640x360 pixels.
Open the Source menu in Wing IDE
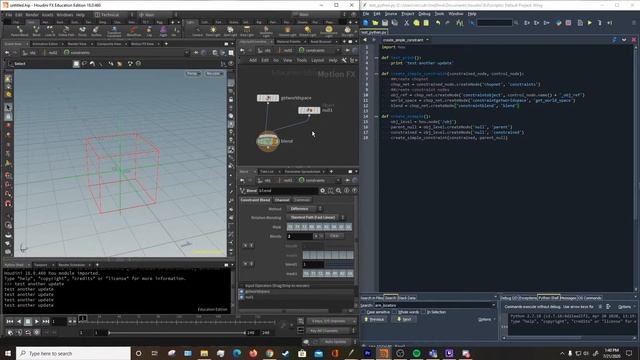(391, 14)
